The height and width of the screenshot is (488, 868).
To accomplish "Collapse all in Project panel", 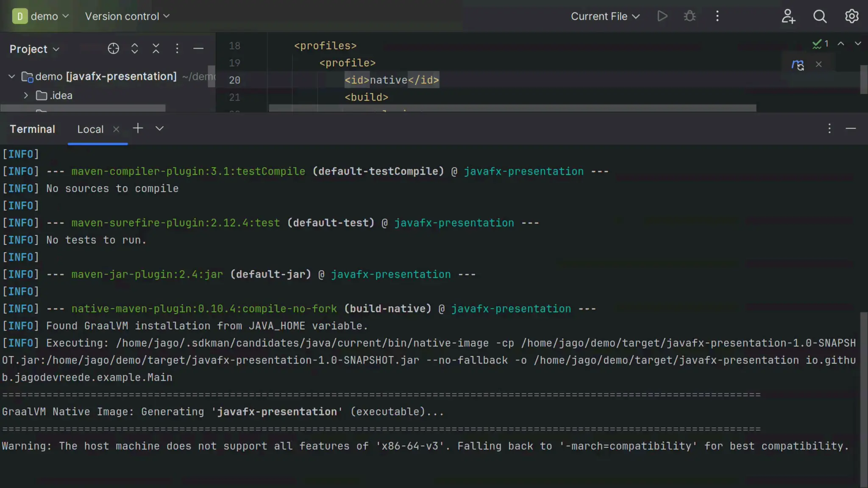I will pos(156,49).
